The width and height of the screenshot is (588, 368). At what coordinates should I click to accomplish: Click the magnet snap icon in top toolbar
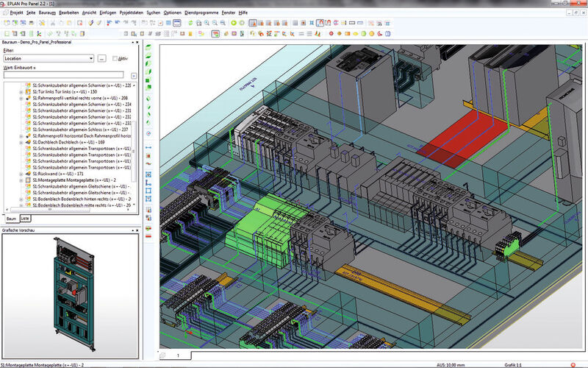click(x=320, y=23)
